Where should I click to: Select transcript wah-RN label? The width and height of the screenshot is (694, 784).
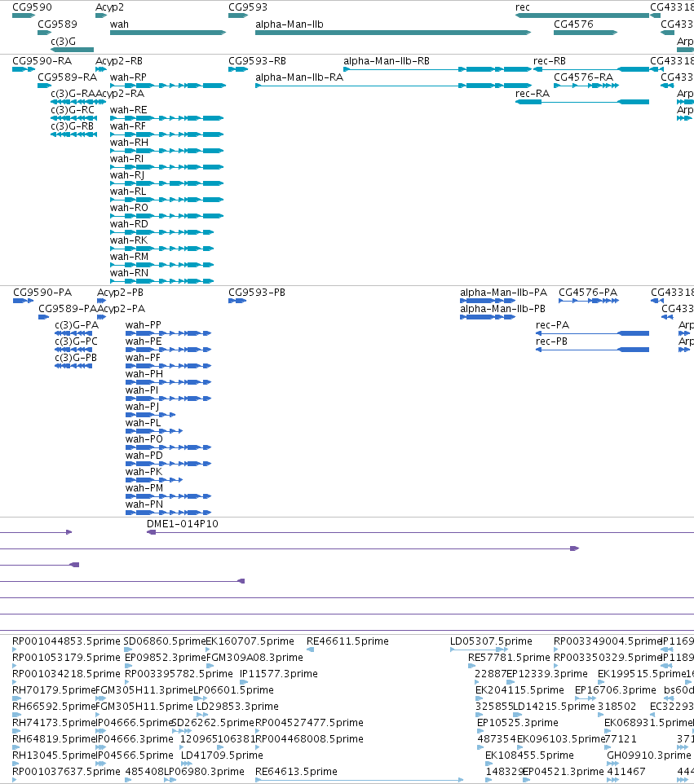[x=129, y=273]
